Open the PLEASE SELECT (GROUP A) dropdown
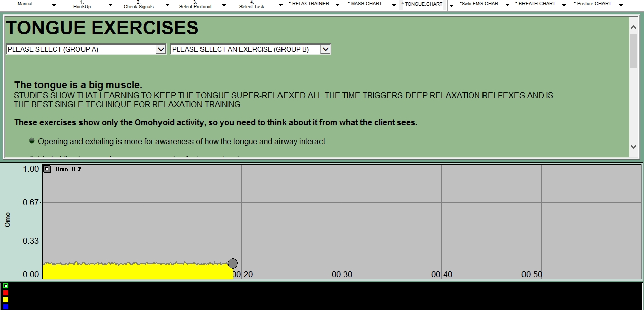The height and width of the screenshot is (310, 644). (160, 49)
